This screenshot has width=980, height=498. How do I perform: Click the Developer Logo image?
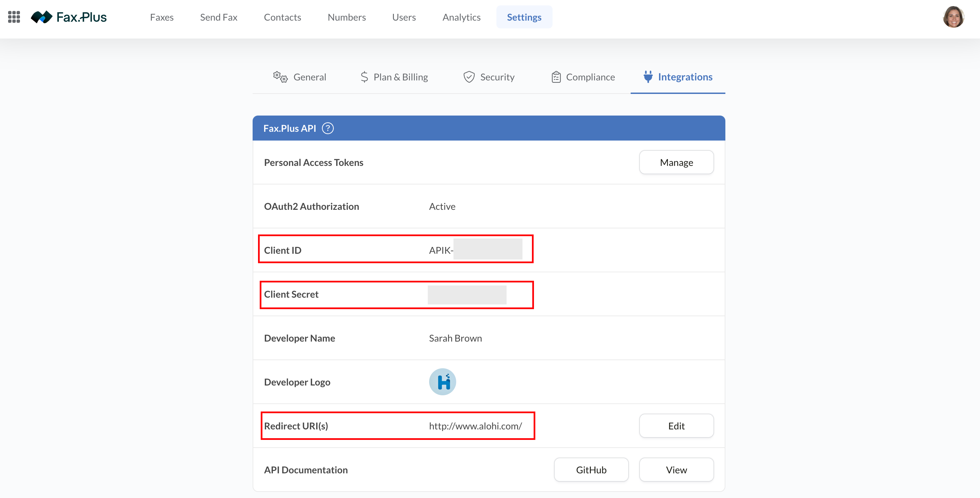(442, 382)
